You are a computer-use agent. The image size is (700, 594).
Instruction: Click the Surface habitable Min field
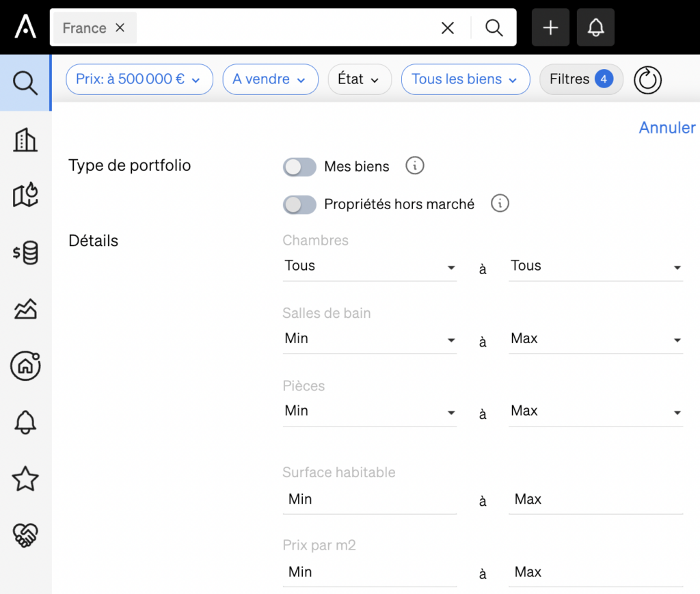click(x=369, y=500)
